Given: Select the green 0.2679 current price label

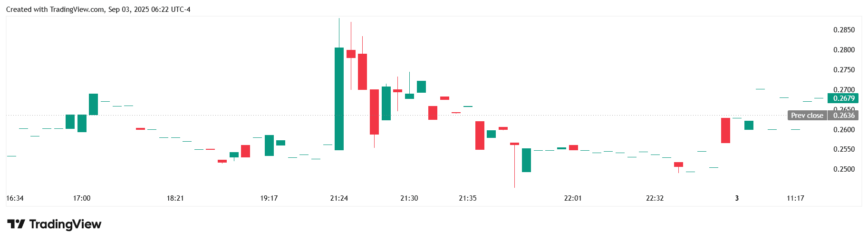Looking at the screenshot, I should click(x=844, y=98).
